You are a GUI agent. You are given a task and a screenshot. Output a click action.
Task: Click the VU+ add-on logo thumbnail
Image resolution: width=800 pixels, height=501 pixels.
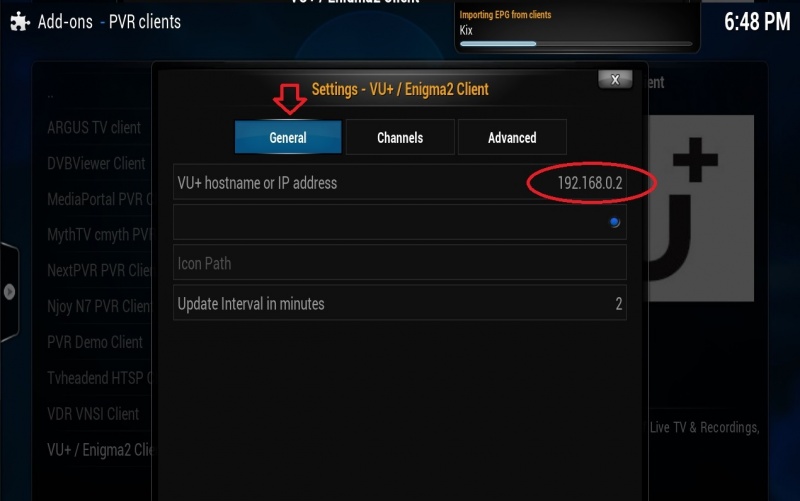click(x=701, y=208)
